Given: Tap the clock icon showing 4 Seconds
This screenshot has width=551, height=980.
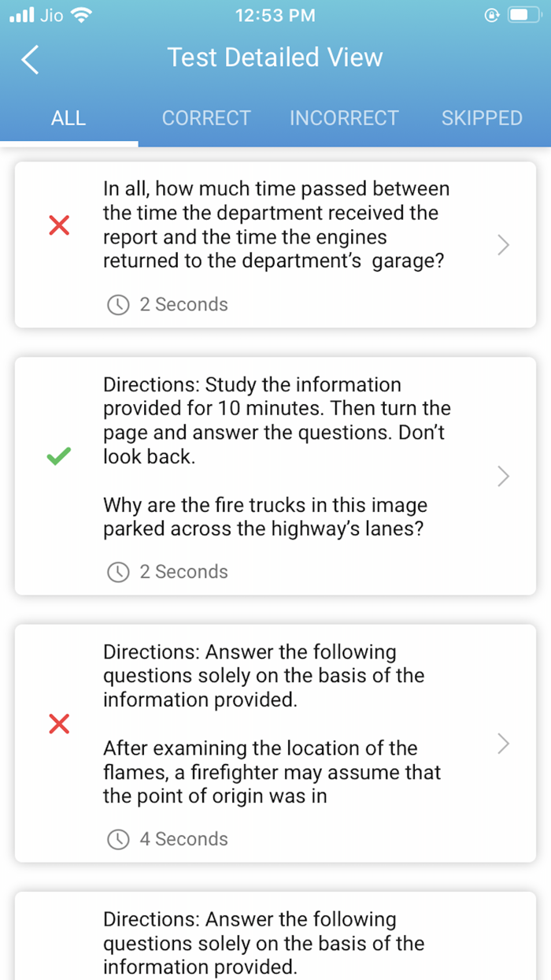Looking at the screenshot, I should point(118,840).
